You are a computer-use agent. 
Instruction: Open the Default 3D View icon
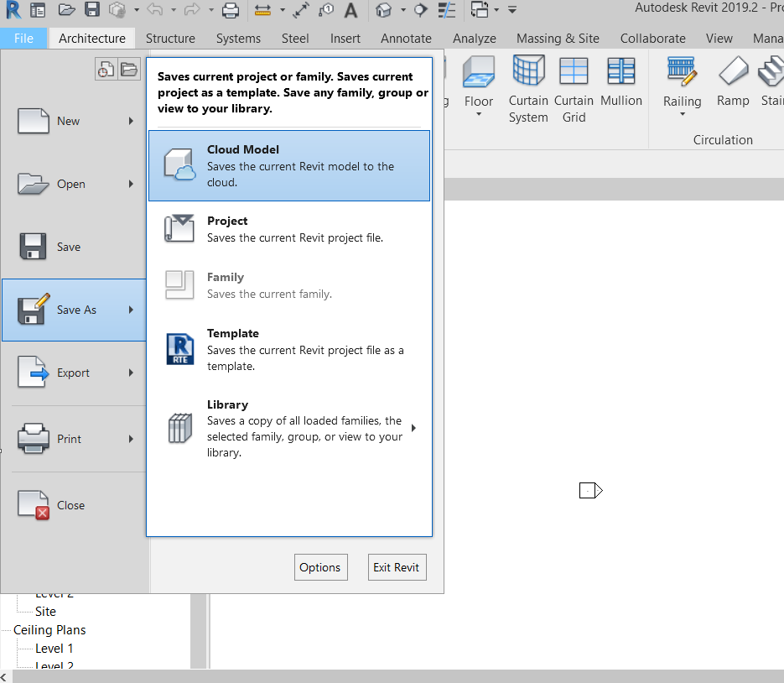(x=383, y=9)
